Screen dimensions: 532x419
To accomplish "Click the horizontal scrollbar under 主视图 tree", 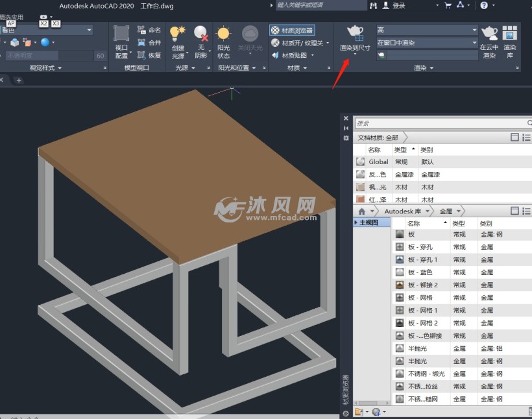I will click(372, 403).
